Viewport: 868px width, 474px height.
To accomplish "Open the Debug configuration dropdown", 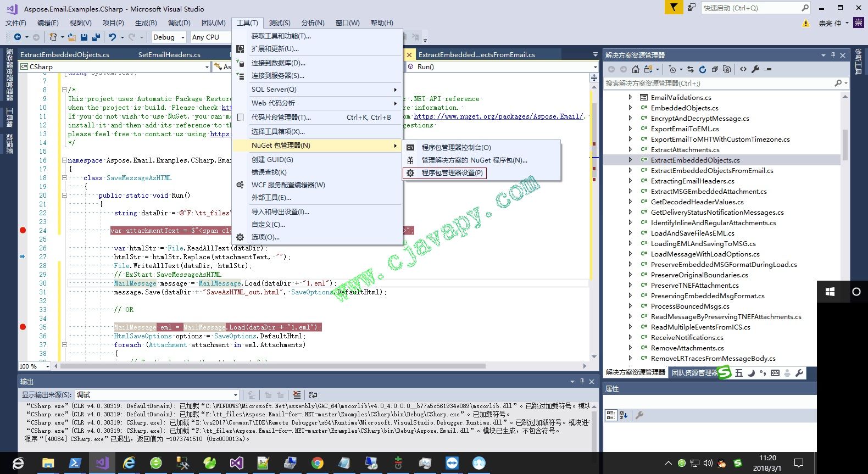I will [x=168, y=37].
